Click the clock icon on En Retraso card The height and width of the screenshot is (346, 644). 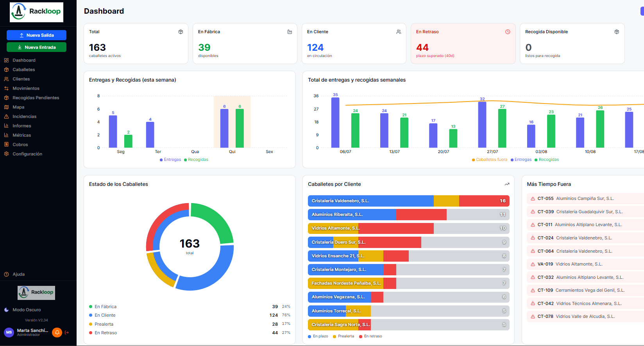[508, 32]
